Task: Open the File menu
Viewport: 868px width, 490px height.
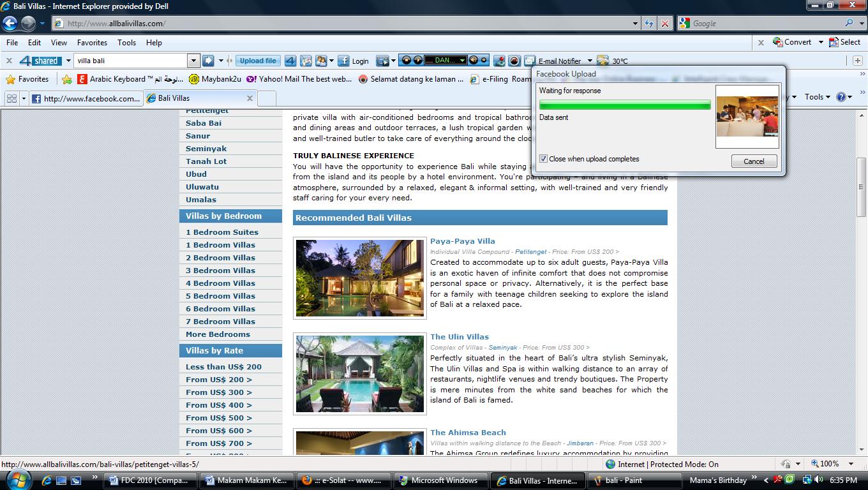Action: tap(11, 43)
